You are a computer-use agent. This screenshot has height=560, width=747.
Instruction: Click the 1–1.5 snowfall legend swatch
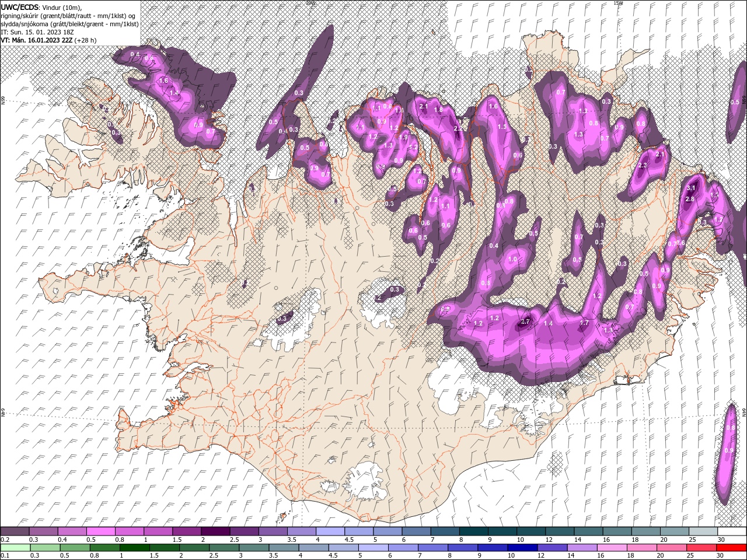point(158,531)
